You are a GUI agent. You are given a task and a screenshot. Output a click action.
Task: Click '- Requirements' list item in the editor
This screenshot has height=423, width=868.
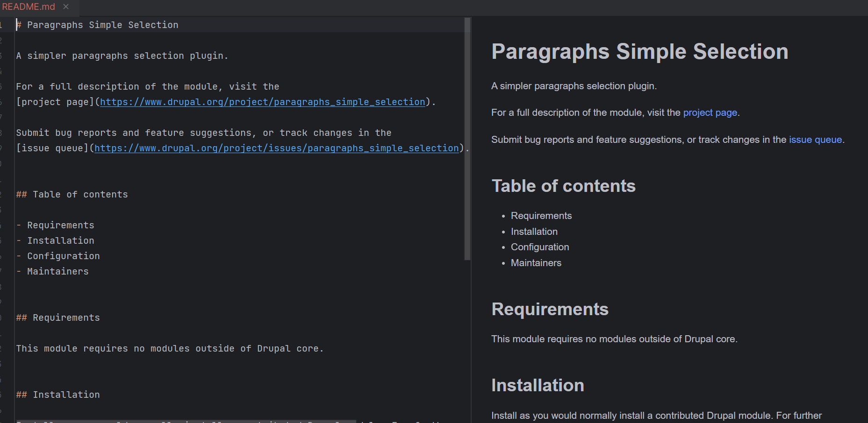(60, 225)
